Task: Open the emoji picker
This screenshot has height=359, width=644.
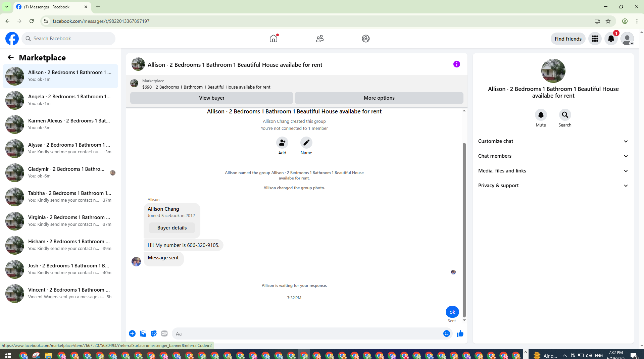Action: [447, 334]
